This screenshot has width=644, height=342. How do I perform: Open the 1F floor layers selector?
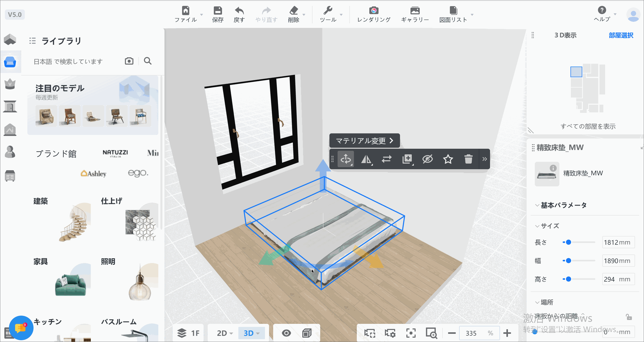pos(188,333)
